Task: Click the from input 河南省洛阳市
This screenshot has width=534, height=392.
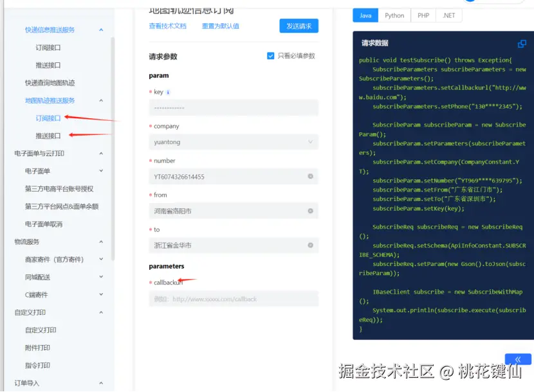Action: click(234, 211)
